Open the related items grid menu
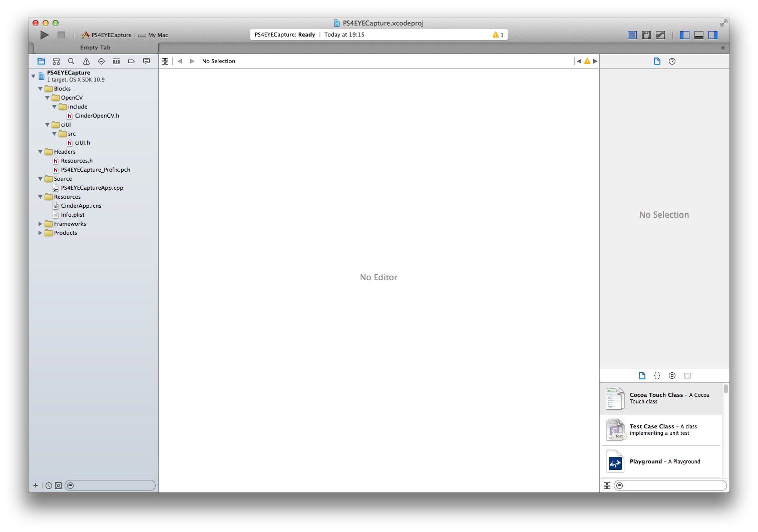The width and height of the screenshot is (758, 532). pyautogui.click(x=165, y=61)
